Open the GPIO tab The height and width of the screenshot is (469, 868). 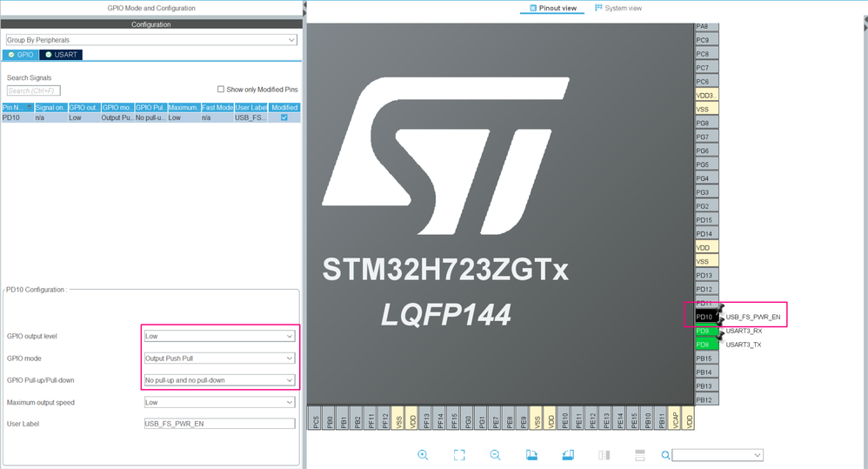[21, 55]
